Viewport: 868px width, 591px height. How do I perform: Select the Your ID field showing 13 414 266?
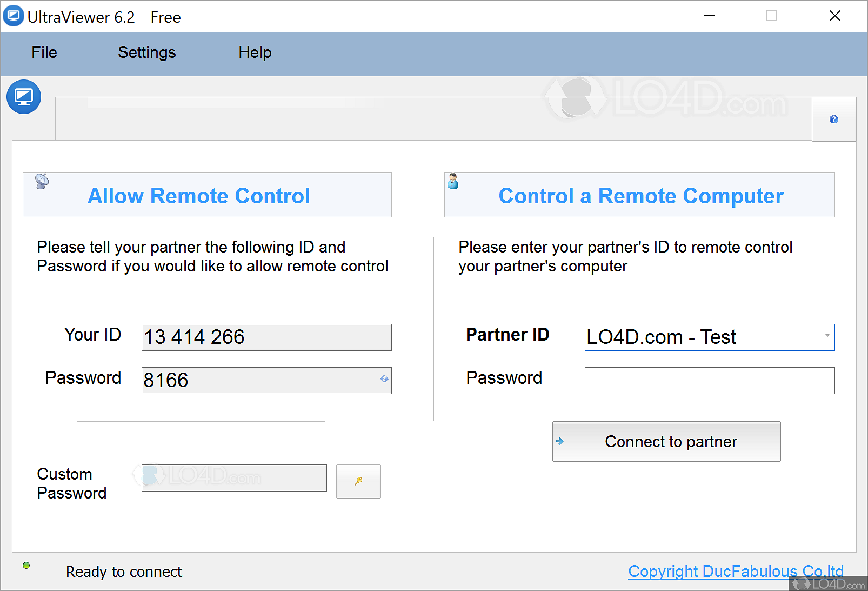pyautogui.click(x=266, y=337)
